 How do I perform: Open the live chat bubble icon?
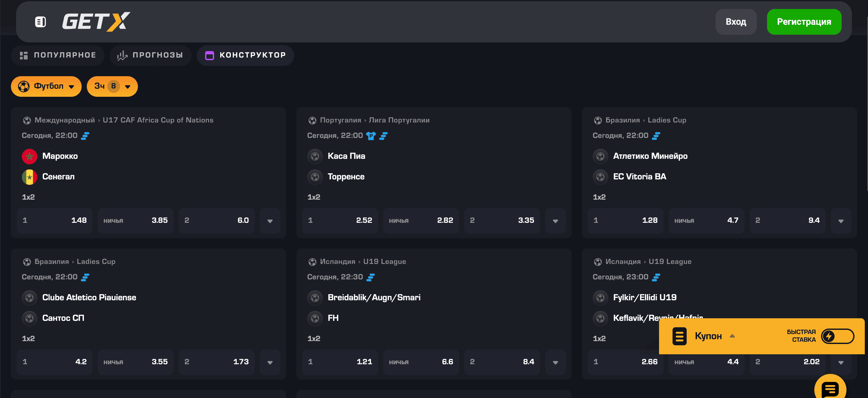830,390
